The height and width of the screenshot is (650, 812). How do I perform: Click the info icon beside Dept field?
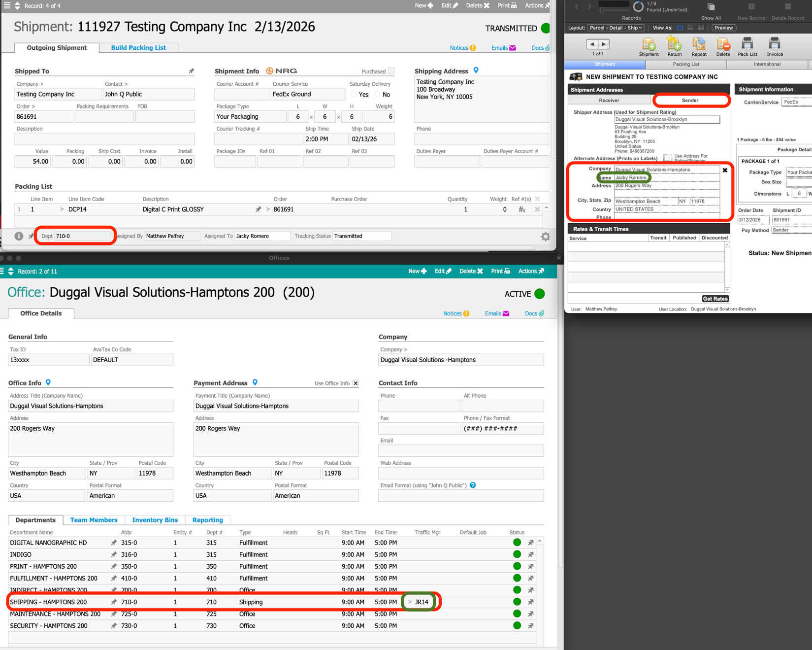coord(19,236)
